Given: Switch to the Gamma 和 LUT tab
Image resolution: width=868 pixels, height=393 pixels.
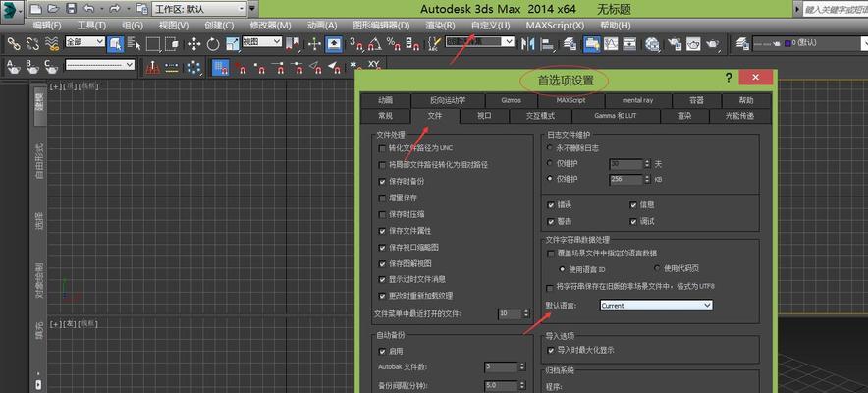Looking at the screenshot, I should (616, 116).
